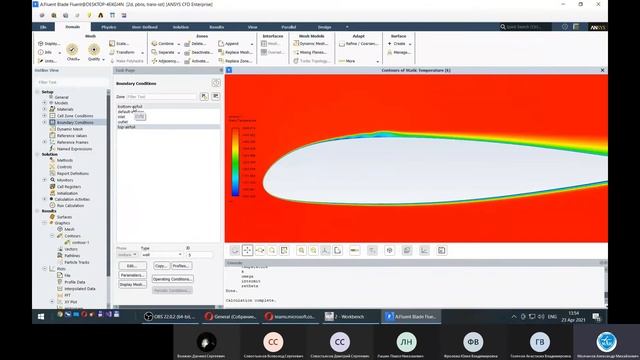Expand Cell Zone Conditions tree node

44,116
